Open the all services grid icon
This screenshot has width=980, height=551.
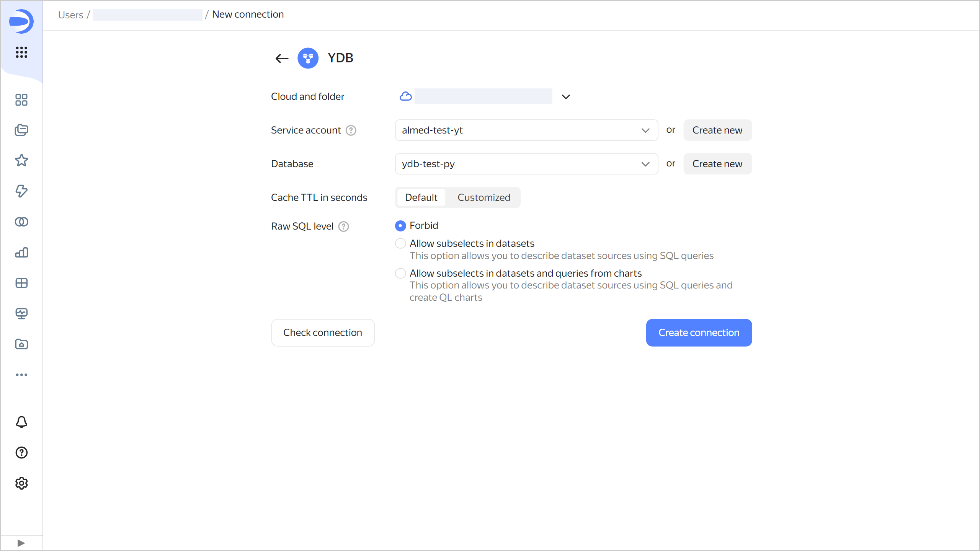click(x=21, y=52)
